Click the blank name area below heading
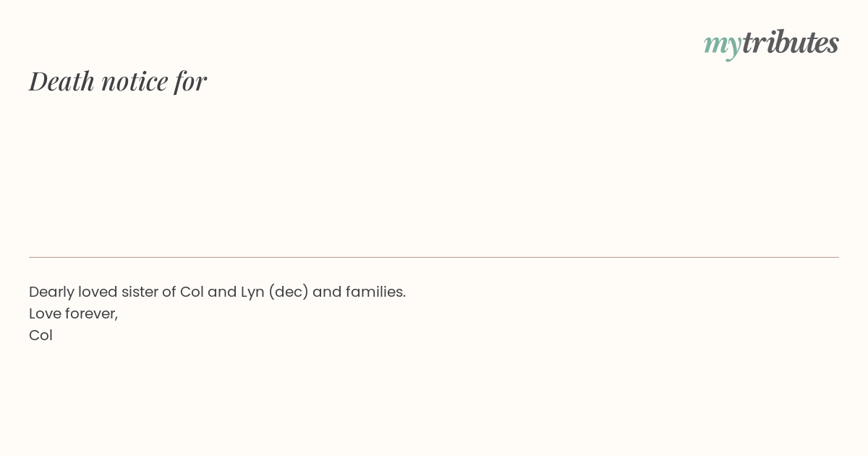The height and width of the screenshot is (456, 868). (x=434, y=174)
